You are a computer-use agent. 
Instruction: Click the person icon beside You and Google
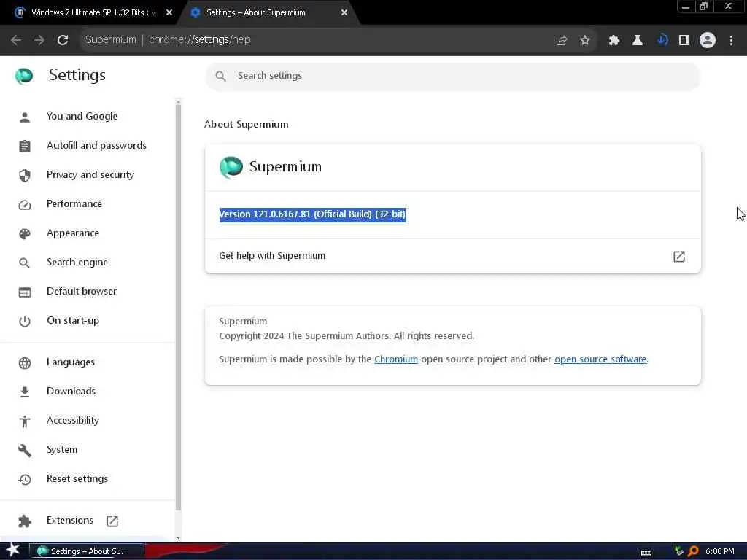point(25,117)
